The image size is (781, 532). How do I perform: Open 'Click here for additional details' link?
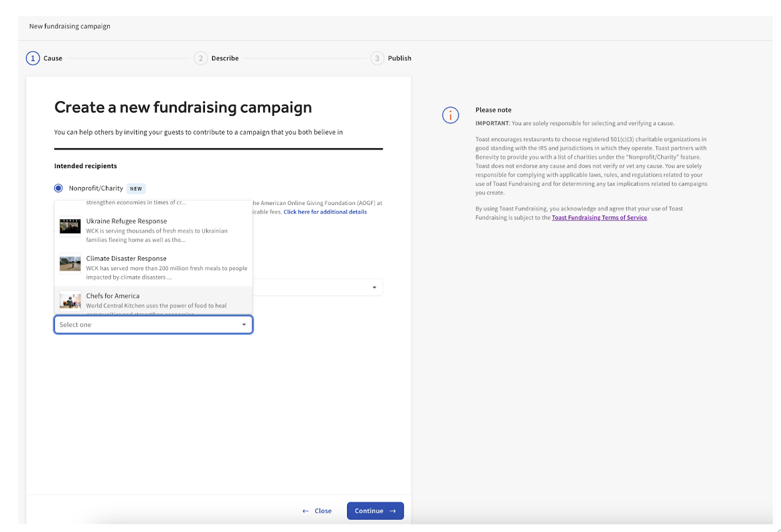(x=325, y=212)
